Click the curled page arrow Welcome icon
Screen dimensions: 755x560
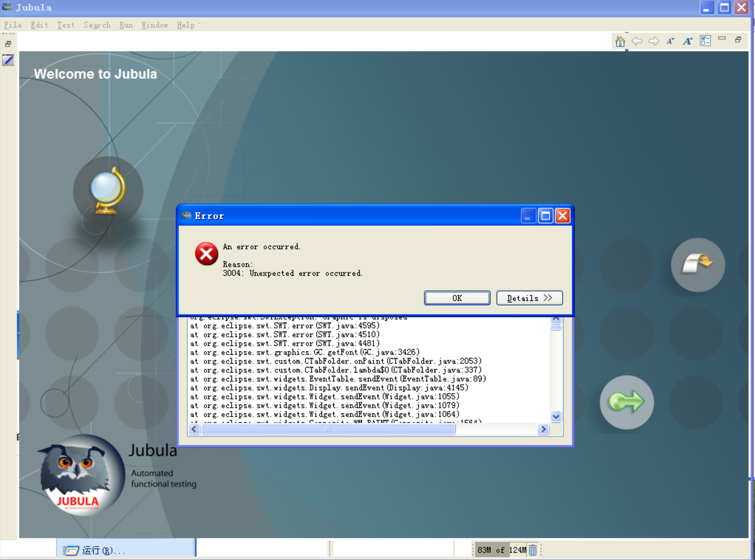coord(698,264)
